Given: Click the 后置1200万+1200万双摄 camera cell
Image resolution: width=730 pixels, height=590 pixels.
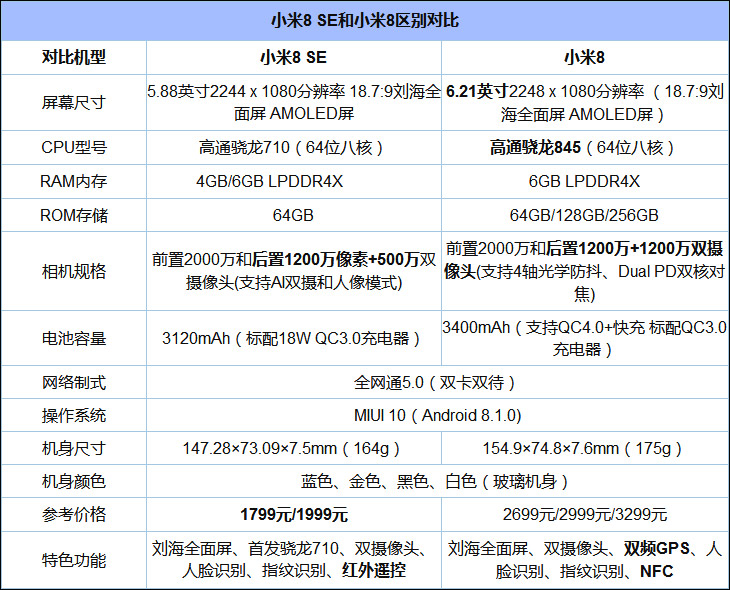Looking at the screenshot, I should [584, 271].
